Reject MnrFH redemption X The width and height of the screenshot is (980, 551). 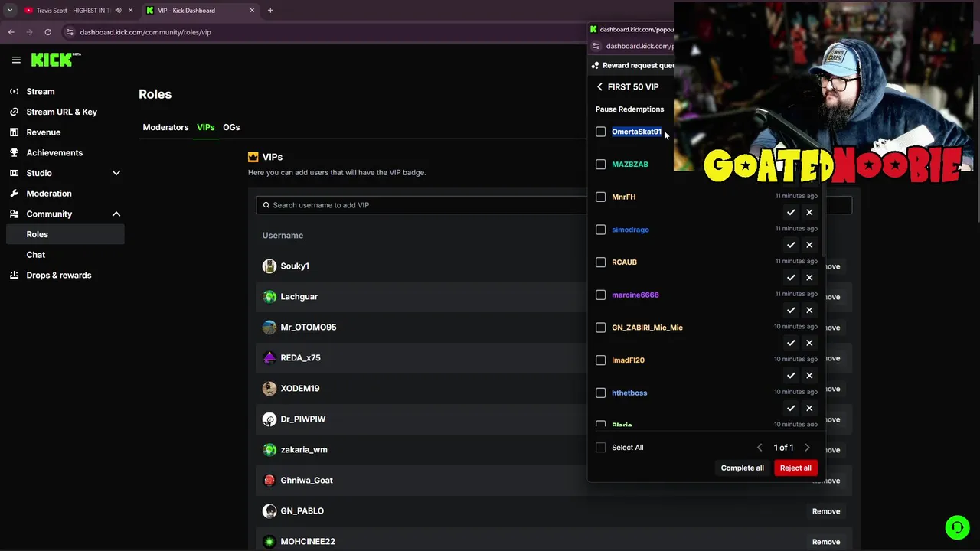pyautogui.click(x=809, y=213)
